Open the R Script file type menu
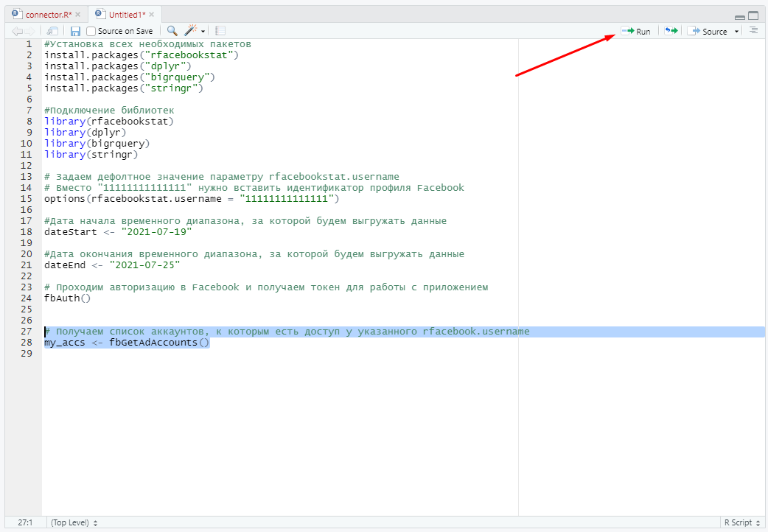The image size is (768, 532). pos(741,522)
